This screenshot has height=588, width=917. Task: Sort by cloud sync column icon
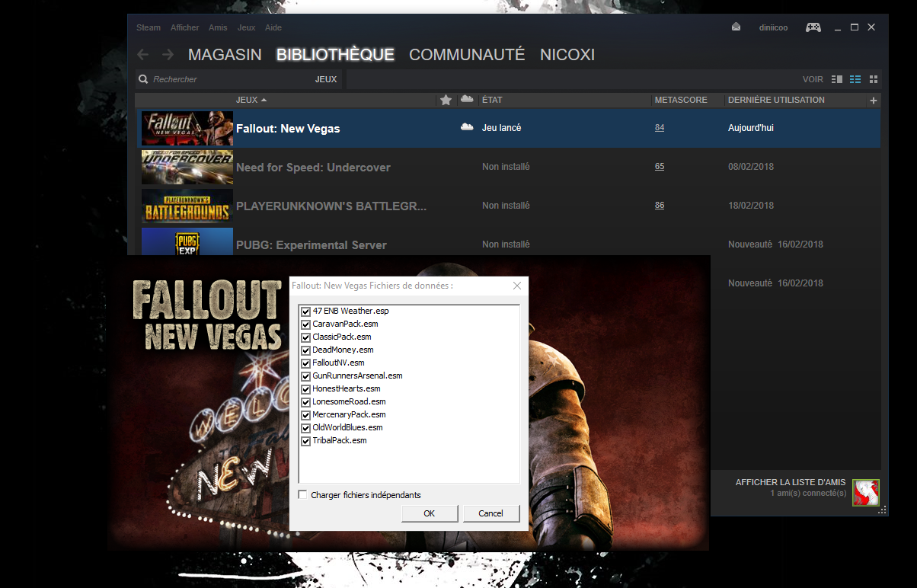pyautogui.click(x=467, y=99)
